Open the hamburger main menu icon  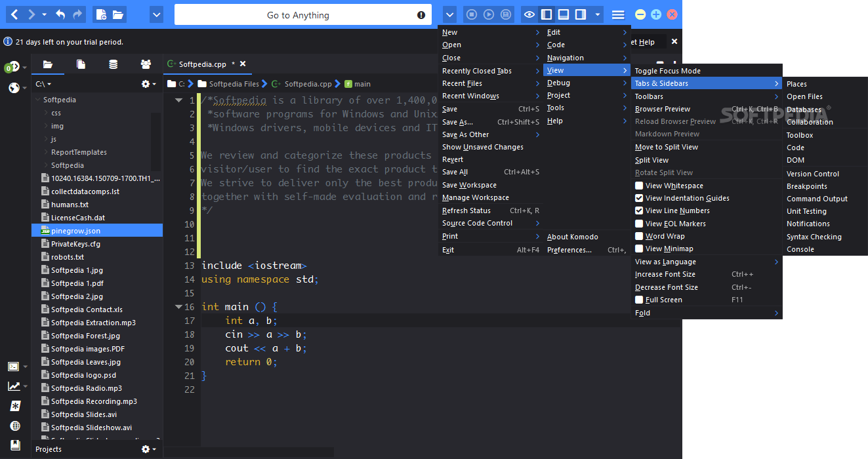coord(618,14)
